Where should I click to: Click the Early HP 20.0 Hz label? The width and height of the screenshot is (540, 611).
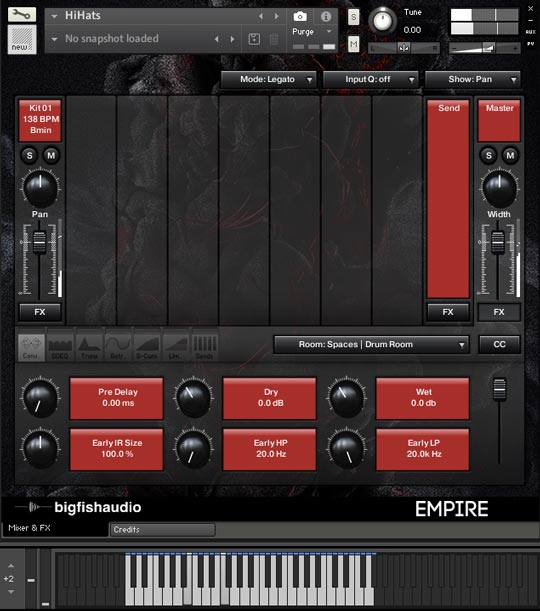(270, 449)
